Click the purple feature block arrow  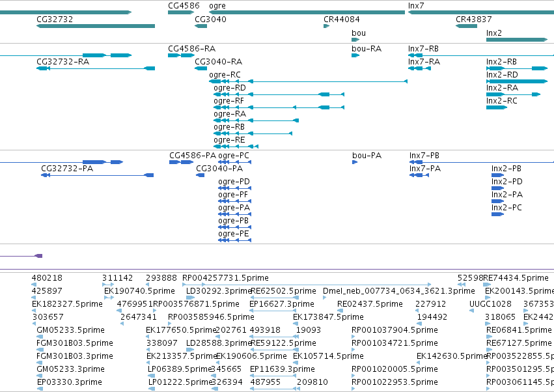[x=38, y=256]
